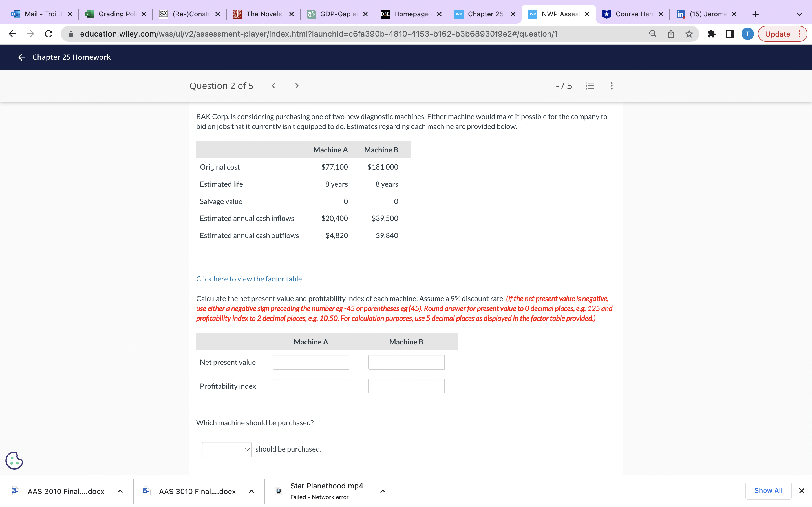Toggle the bookmark star for this page
Viewport: 812px width, 507px height.
[689, 34]
